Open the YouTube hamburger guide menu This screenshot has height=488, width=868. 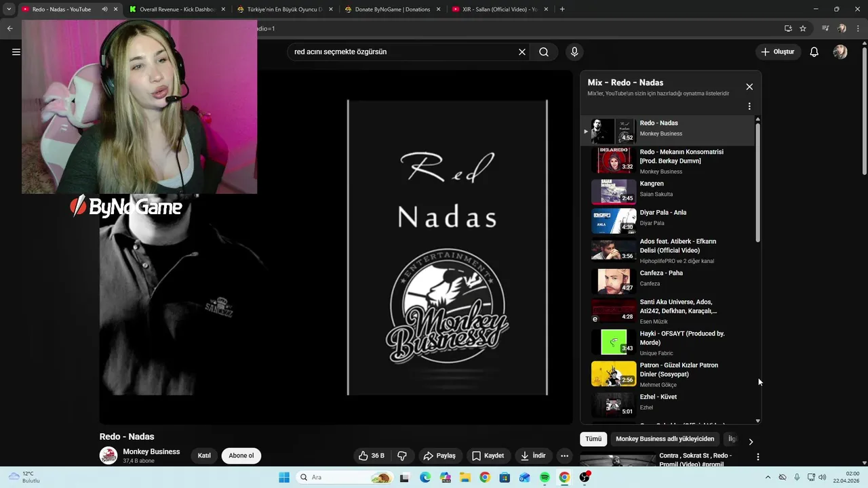[16, 52]
